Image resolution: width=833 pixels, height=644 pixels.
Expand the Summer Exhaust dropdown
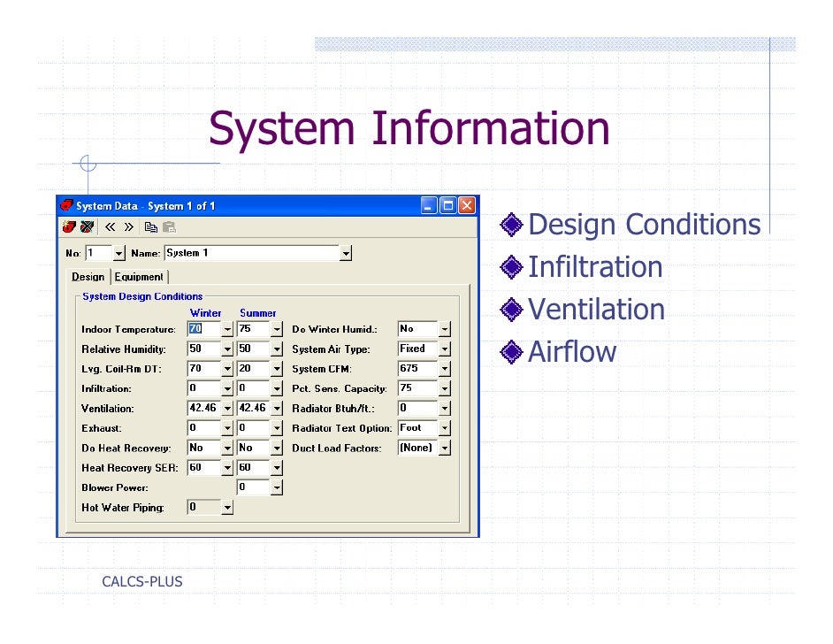pos(277,428)
